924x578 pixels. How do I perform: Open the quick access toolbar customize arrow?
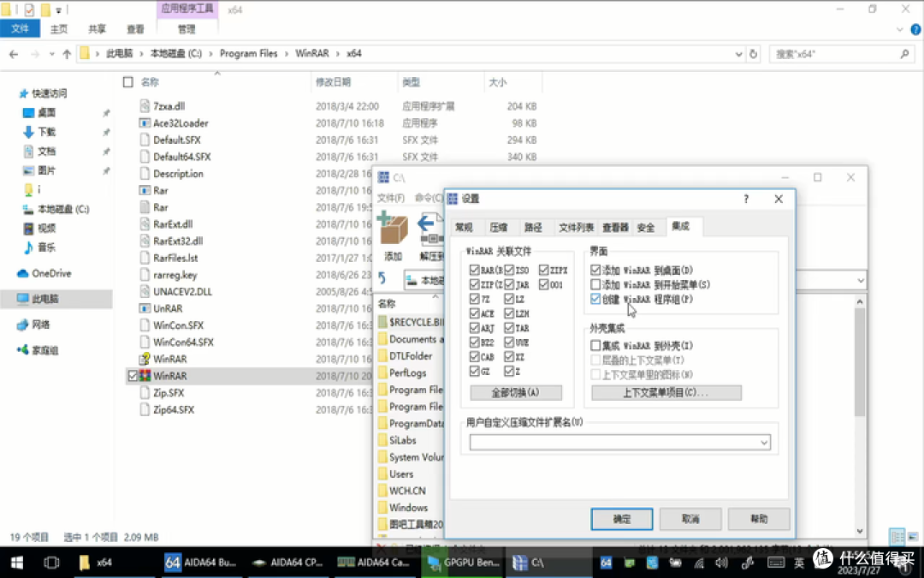(59, 10)
